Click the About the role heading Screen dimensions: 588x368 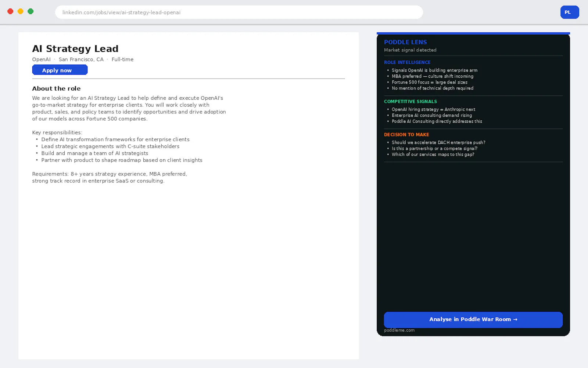(x=56, y=88)
